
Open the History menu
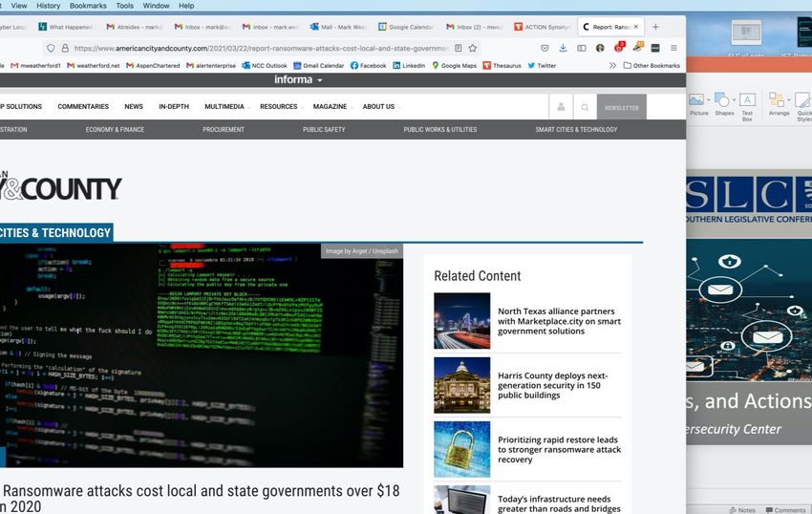tap(48, 6)
